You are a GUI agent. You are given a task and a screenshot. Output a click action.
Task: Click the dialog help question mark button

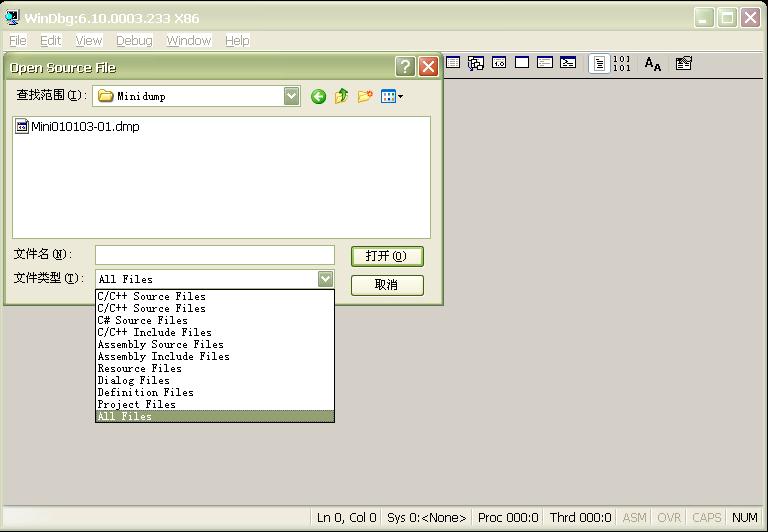pyautogui.click(x=405, y=67)
